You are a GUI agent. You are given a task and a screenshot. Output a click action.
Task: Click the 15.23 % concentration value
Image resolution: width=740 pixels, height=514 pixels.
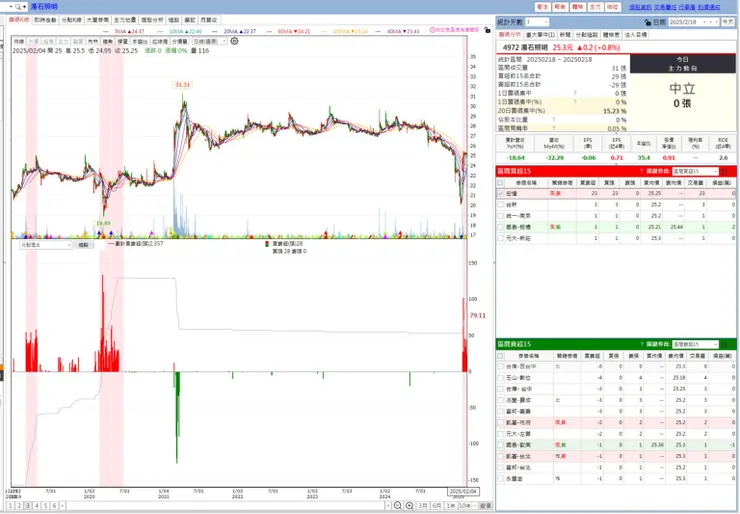615,111
